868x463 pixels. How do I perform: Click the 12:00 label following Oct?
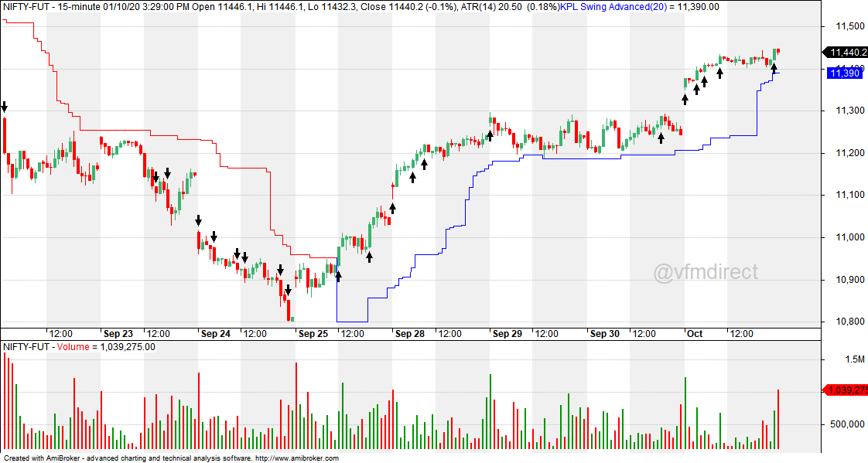(x=741, y=334)
